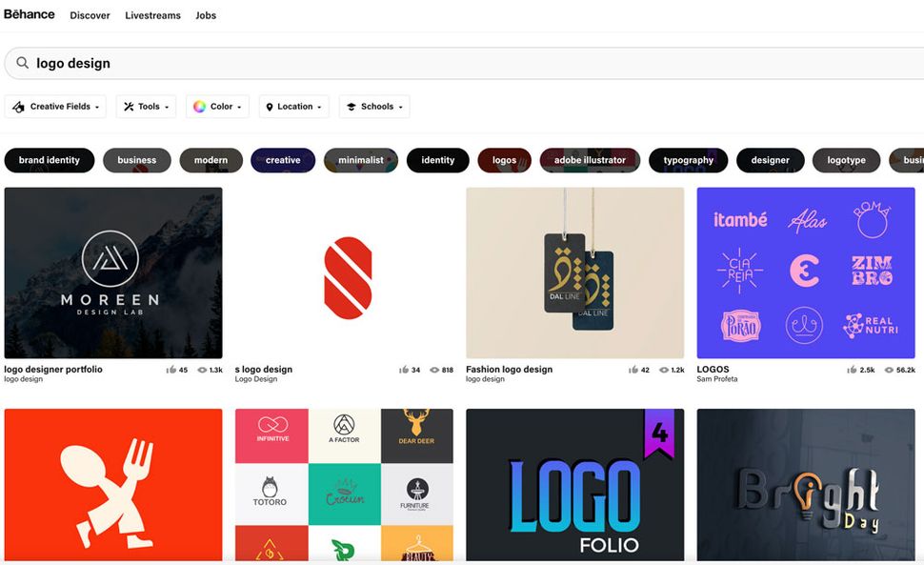
Task: Click views eye icon on Fashion logo design
Action: tap(664, 370)
